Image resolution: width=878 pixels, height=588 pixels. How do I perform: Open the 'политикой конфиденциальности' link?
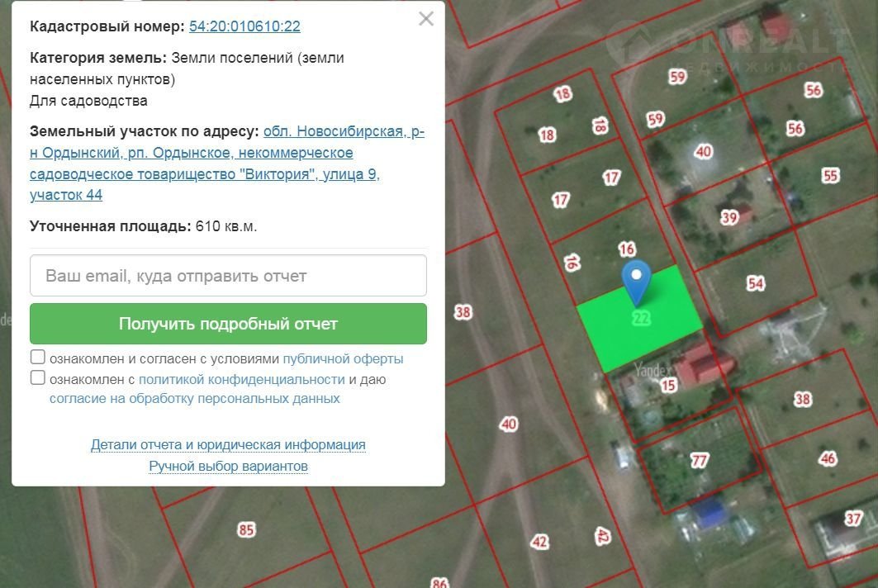pyautogui.click(x=241, y=380)
